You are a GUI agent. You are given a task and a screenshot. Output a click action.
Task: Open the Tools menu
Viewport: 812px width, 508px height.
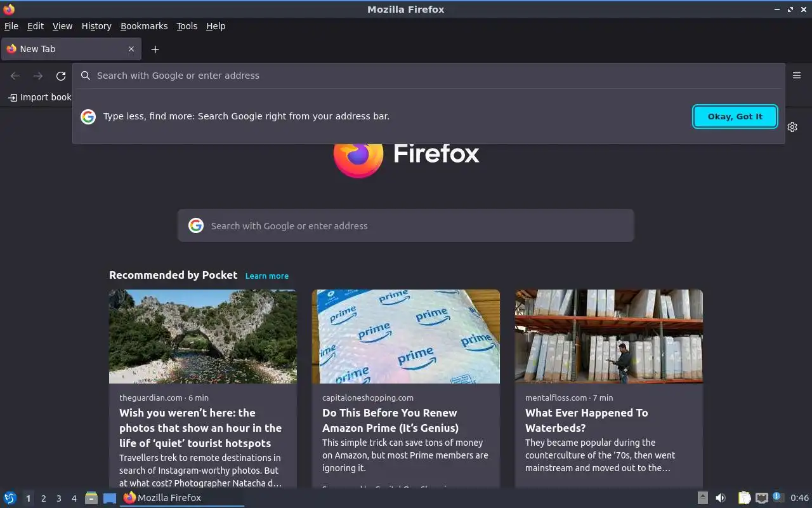pyautogui.click(x=187, y=26)
